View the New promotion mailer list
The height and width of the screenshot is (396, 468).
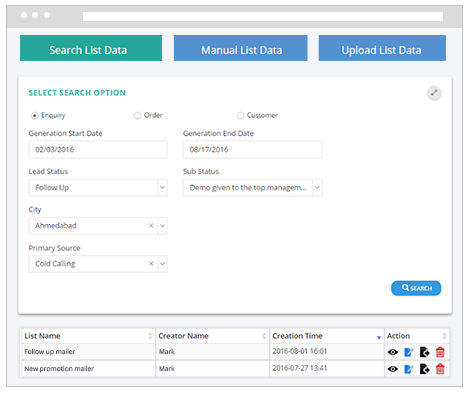click(x=393, y=369)
